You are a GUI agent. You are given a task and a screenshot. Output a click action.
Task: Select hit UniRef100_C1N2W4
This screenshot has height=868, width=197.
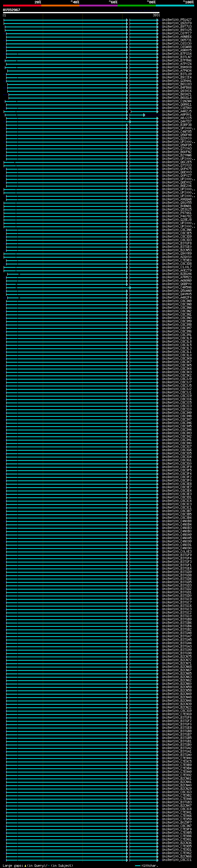pyautogui.click(x=176, y=101)
